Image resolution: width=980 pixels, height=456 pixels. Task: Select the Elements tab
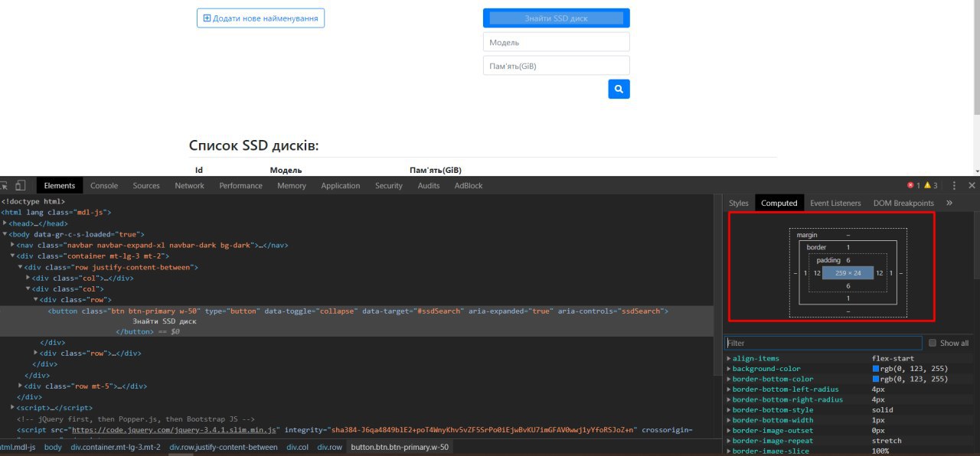point(60,185)
